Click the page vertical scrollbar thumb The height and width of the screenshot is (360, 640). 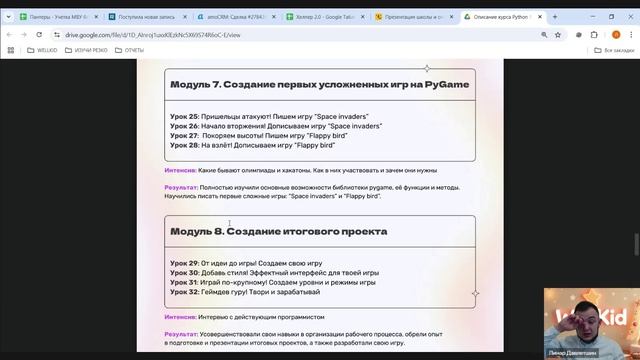[x=636, y=244]
